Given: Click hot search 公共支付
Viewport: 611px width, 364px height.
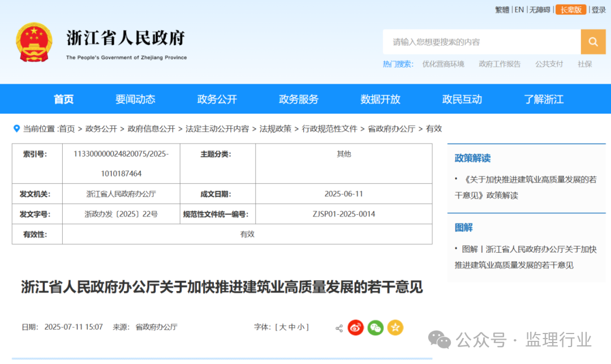Looking at the screenshot, I should click(x=549, y=64).
